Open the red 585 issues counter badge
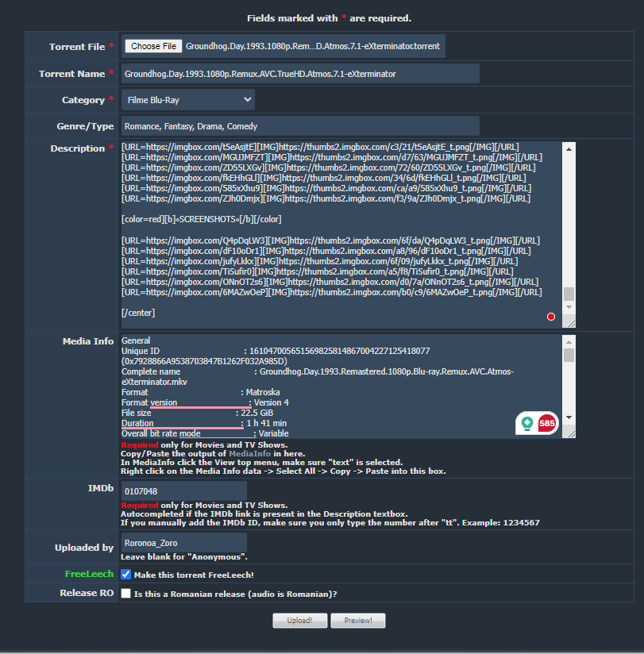 (547, 424)
